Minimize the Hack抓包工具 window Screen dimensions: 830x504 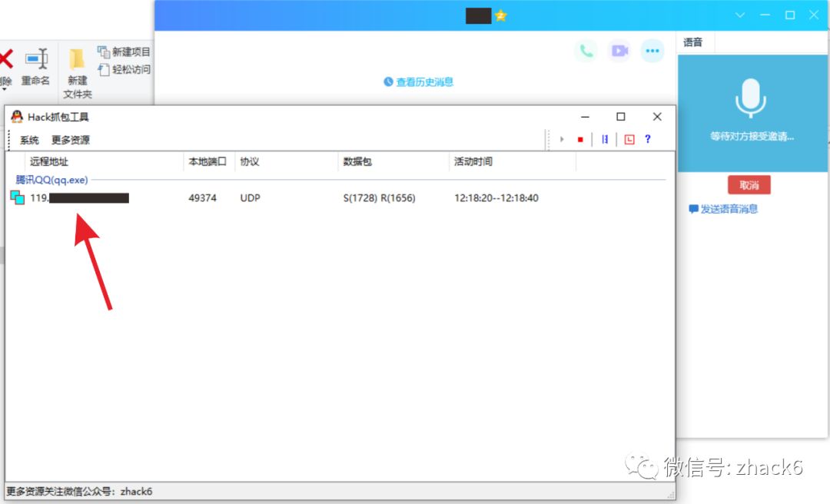(x=585, y=117)
